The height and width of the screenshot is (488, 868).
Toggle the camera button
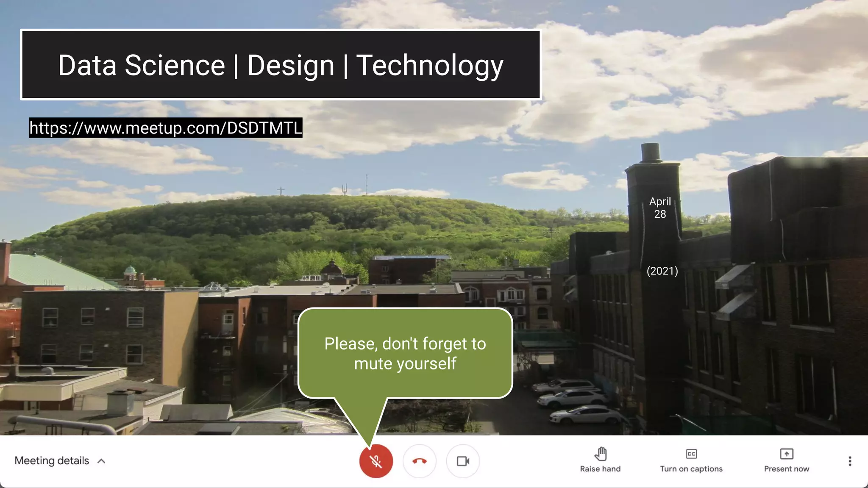click(463, 461)
